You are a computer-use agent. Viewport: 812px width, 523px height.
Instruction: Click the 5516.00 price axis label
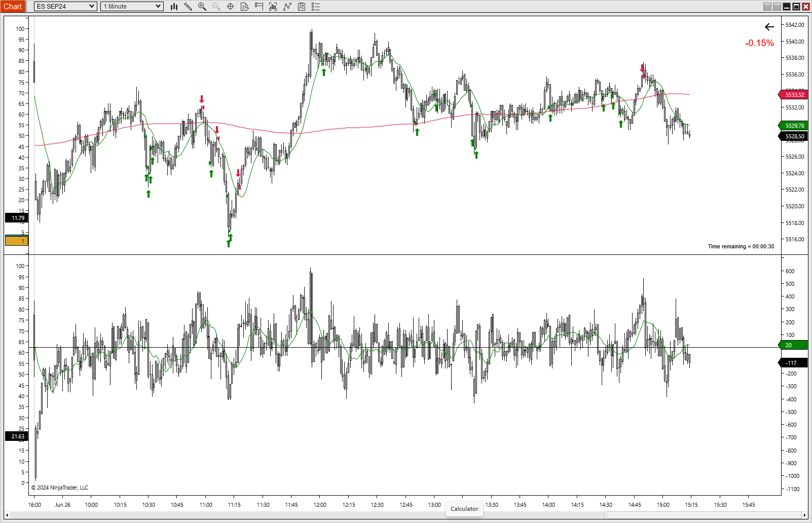pos(795,239)
